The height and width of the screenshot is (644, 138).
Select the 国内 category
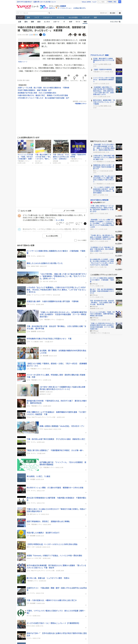tap(26, 22)
